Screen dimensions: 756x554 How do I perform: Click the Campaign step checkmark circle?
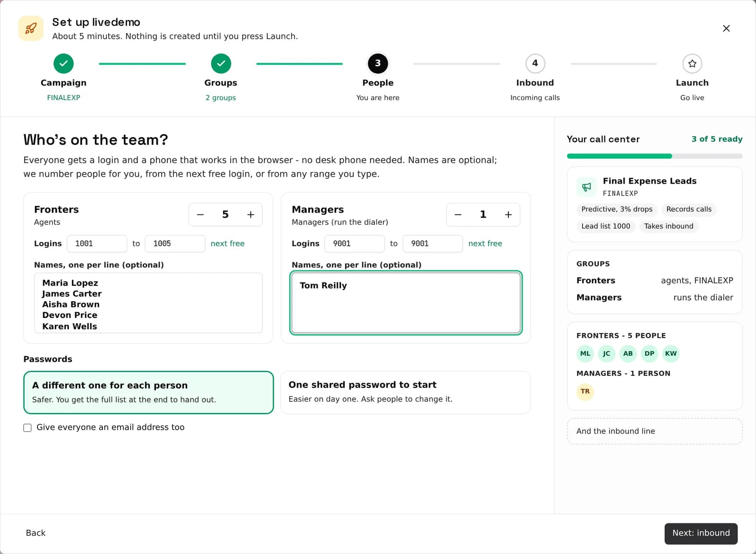pos(63,63)
